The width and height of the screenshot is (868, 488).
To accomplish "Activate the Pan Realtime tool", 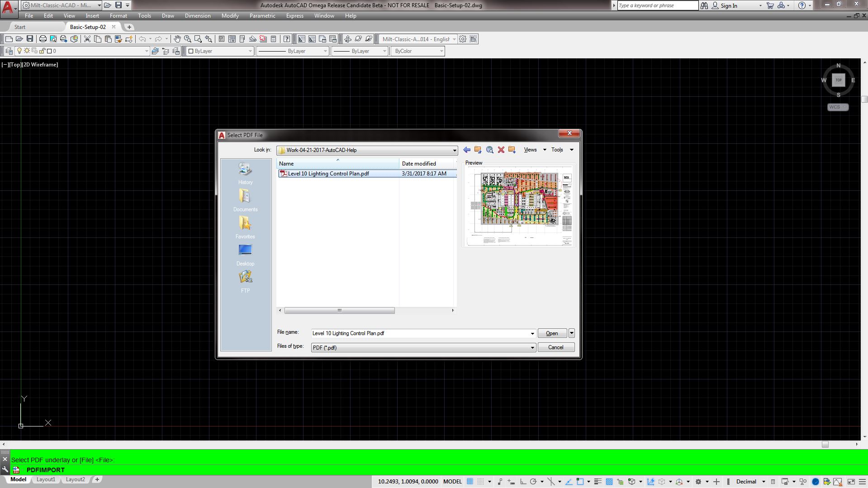I will tap(177, 39).
